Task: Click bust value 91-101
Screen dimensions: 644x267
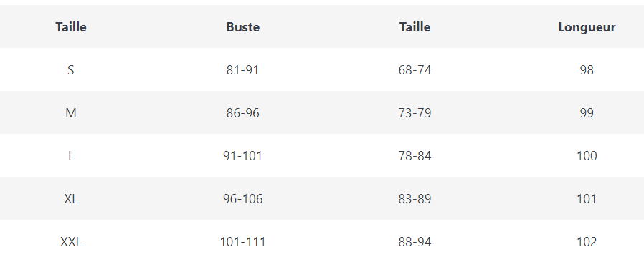Action: pos(242,156)
